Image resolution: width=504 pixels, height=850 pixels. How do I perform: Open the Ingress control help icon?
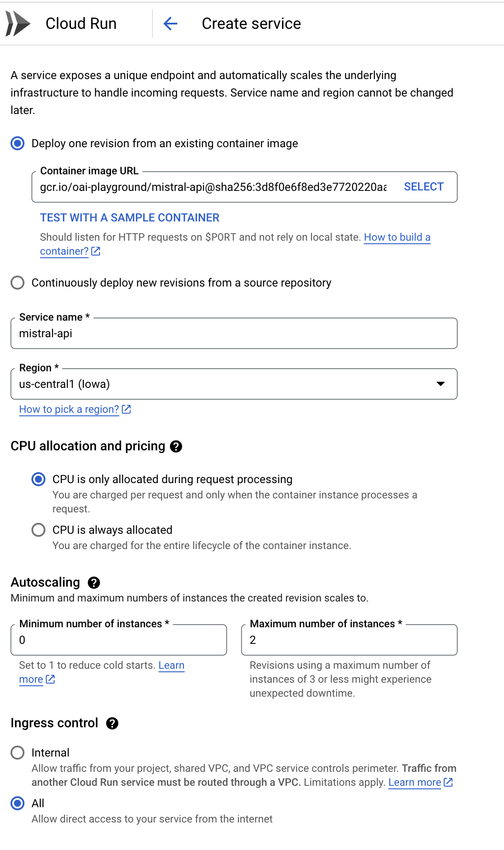click(x=113, y=724)
